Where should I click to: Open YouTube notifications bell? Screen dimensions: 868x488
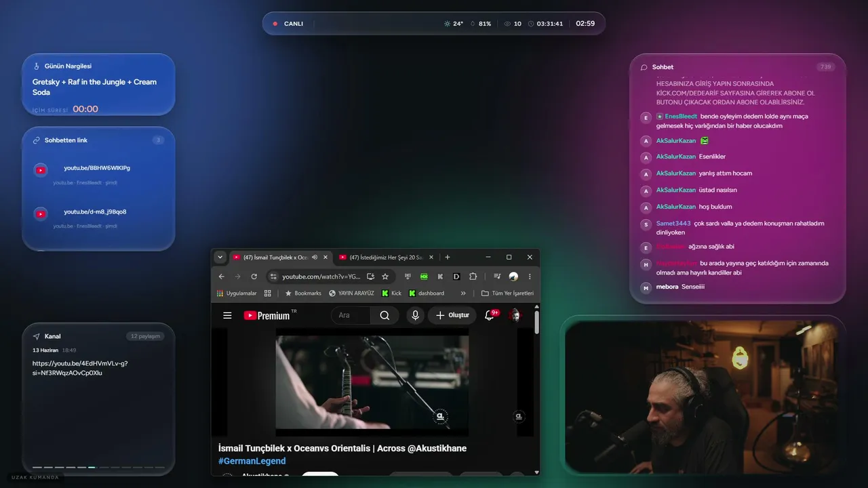tap(490, 315)
